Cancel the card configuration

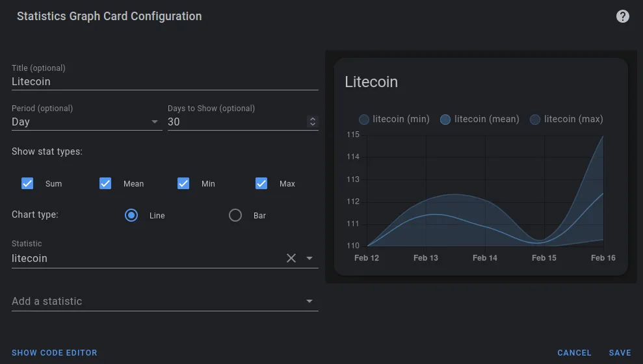pyautogui.click(x=574, y=353)
